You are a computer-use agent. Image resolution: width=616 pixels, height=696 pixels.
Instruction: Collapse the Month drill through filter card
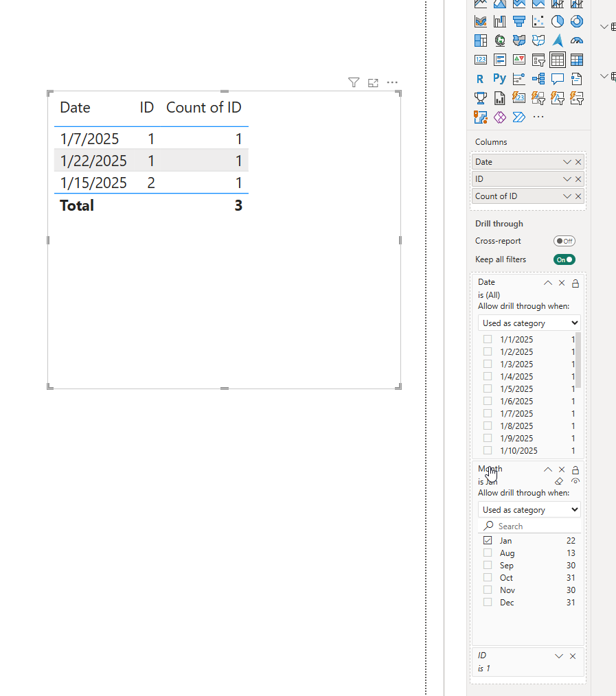click(x=547, y=469)
